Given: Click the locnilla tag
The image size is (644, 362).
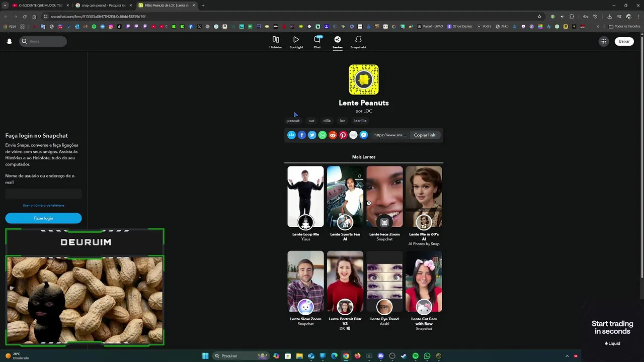Looking at the screenshot, I should [360, 121].
